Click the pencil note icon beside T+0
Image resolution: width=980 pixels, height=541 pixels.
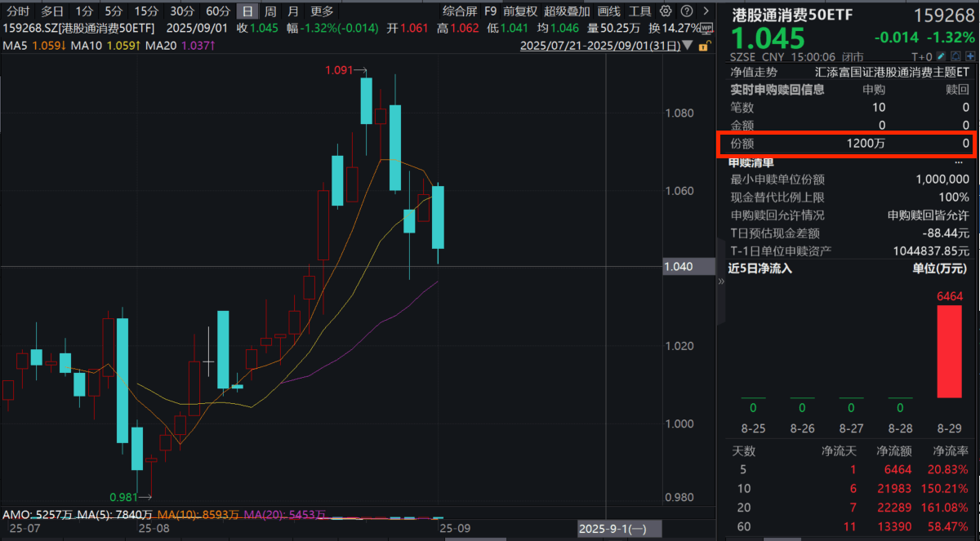click(942, 57)
